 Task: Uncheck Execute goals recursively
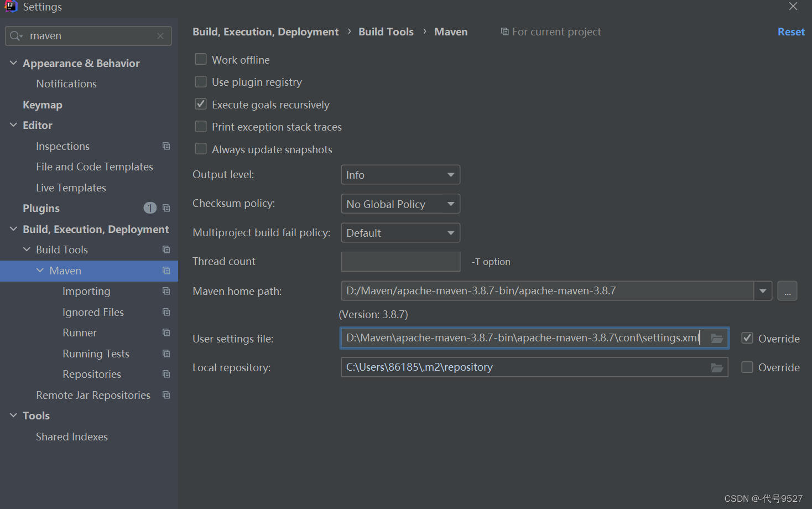201,104
